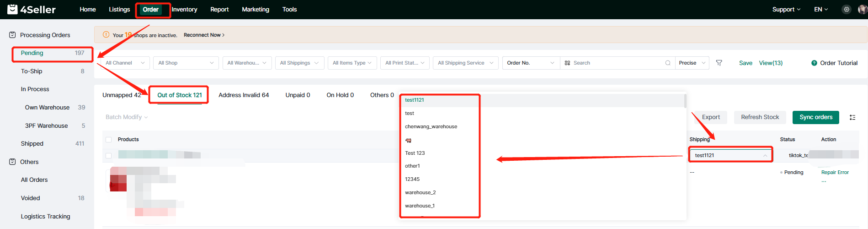Switch to the Address Invalid tab
This screenshot has width=868, height=229.
click(x=244, y=95)
